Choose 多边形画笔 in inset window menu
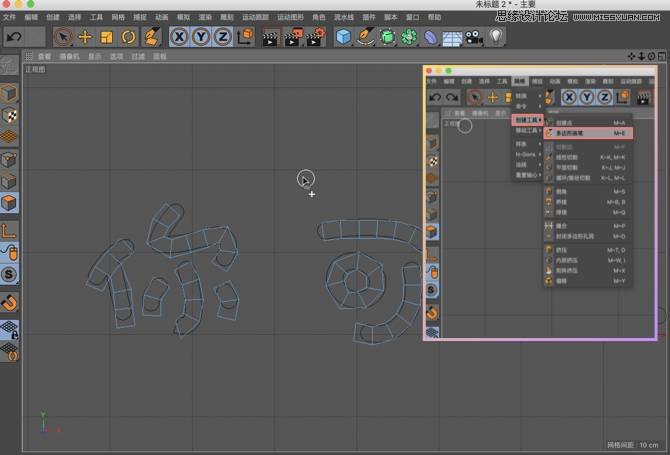This screenshot has width=670, height=455. 588,133
